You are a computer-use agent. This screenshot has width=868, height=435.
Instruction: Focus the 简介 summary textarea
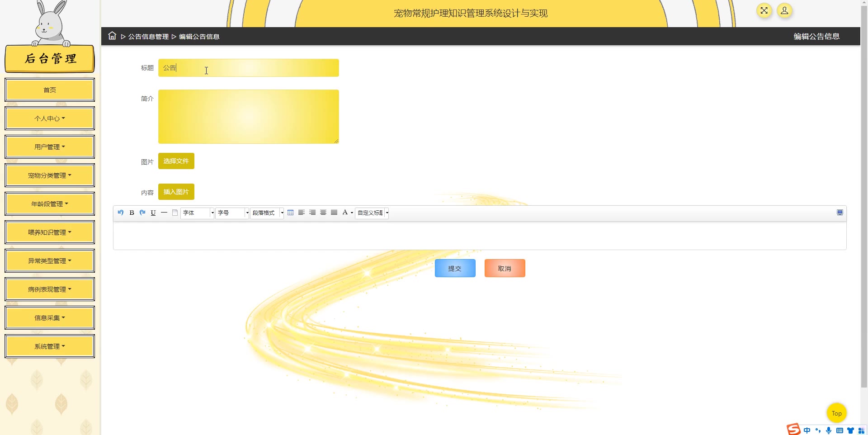coord(249,117)
